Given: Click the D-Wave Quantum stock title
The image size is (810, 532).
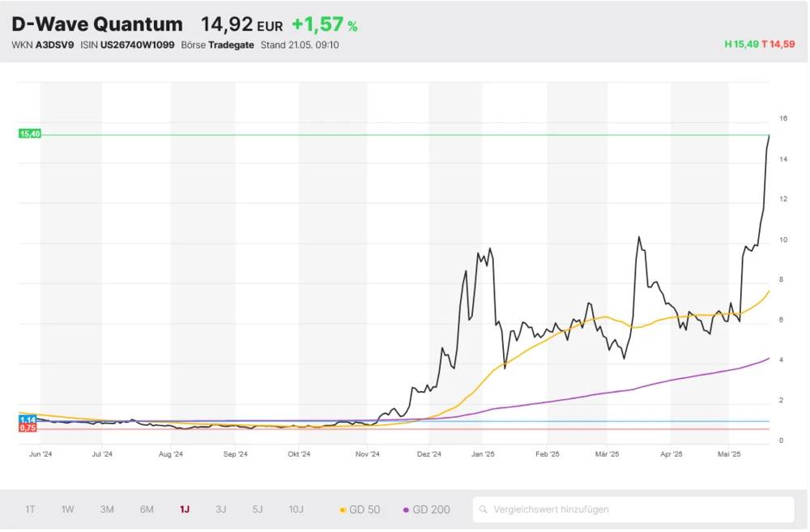Looking at the screenshot, I should (97, 24).
